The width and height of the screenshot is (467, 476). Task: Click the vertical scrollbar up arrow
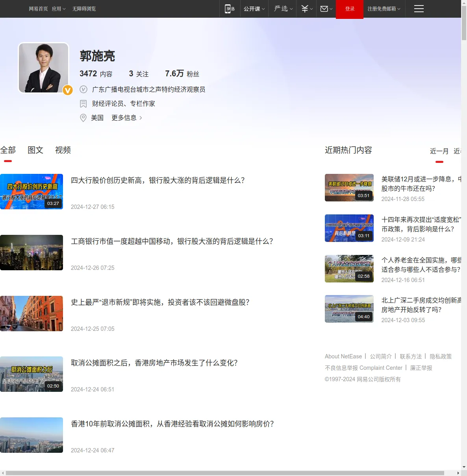464,3
